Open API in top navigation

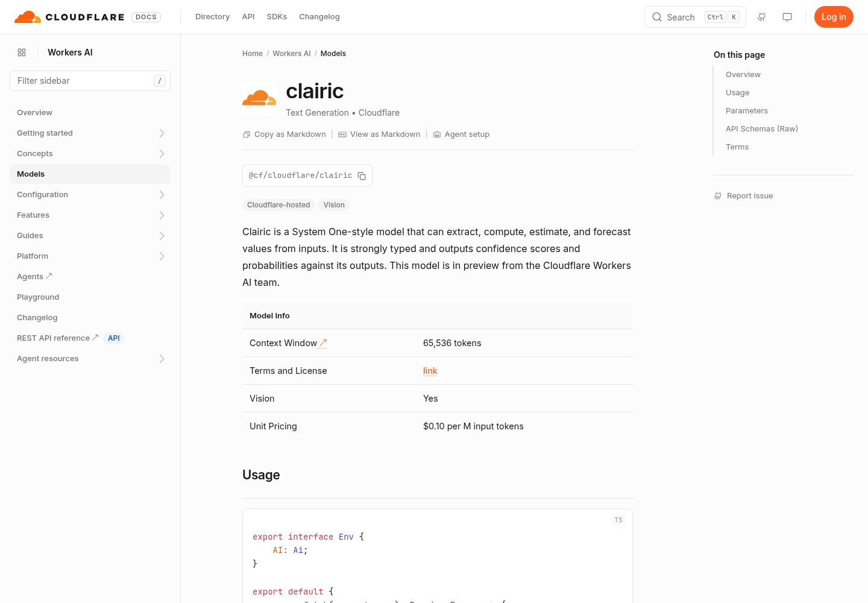tap(248, 17)
